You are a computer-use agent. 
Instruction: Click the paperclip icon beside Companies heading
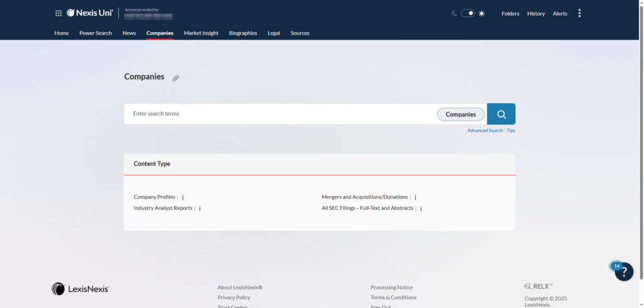pyautogui.click(x=176, y=78)
